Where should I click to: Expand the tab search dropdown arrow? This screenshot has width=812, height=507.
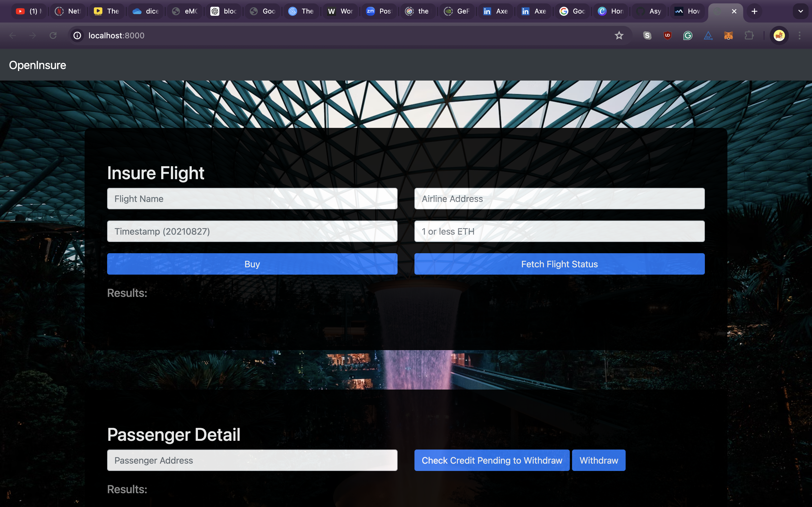click(800, 11)
